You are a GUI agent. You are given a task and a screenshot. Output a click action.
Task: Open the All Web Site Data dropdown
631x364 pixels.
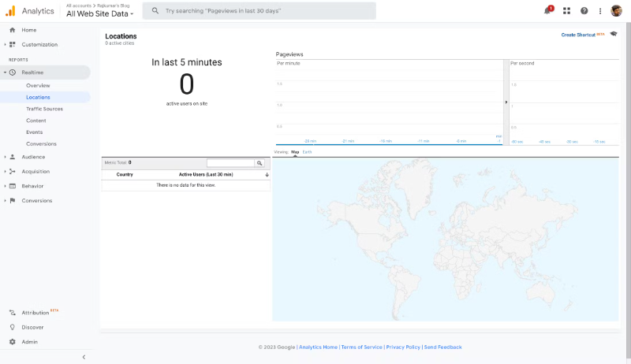click(x=100, y=14)
